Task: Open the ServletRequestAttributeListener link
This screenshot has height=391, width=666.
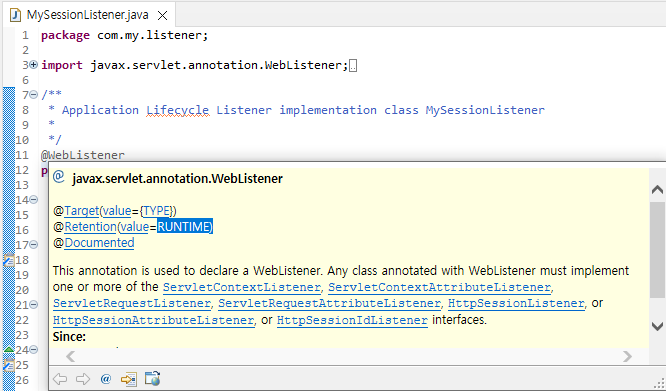Action: (329, 304)
